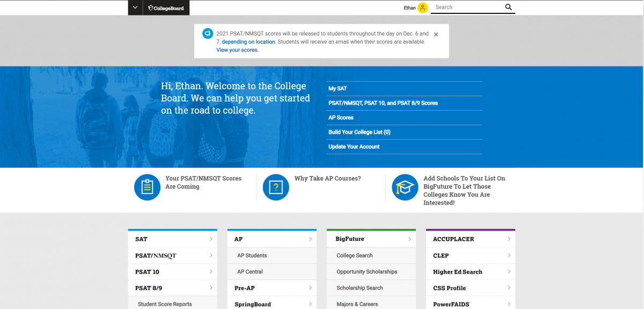Open the dropdown arrow beside CollegeBoard logo
Image resolution: width=644 pixels, height=309 pixels.
[135, 8]
